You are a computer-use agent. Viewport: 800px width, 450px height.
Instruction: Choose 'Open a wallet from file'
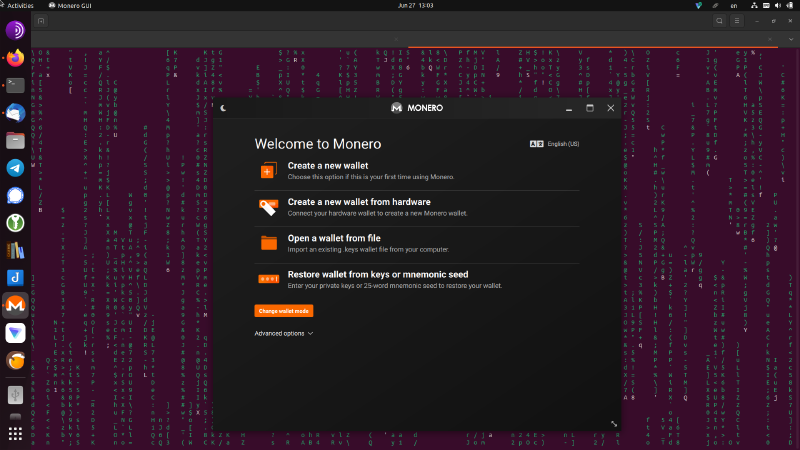tap(417, 243)
